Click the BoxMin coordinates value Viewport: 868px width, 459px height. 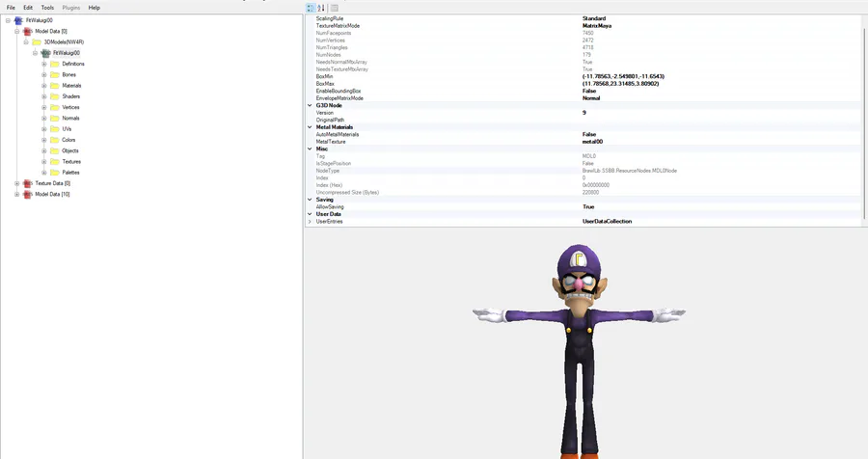point(623,76)
